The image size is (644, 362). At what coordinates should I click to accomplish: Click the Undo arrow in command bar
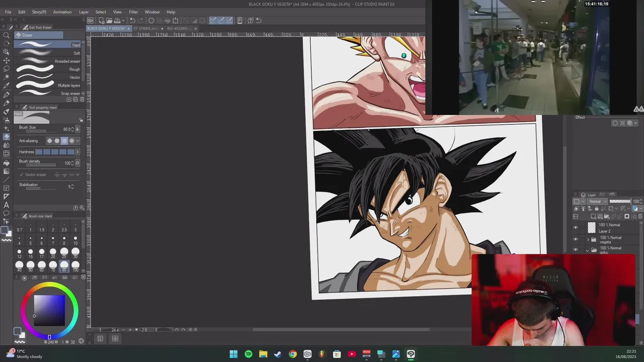[x=132, y=21]
